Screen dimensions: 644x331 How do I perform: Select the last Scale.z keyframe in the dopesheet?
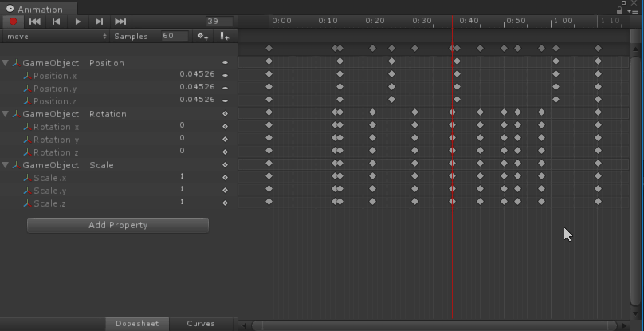598,202
